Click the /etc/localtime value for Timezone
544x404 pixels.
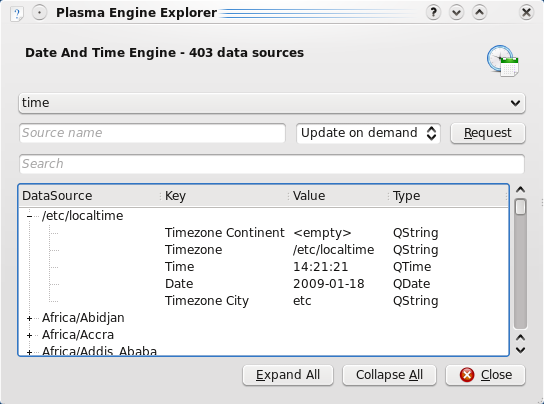point(333,250)
